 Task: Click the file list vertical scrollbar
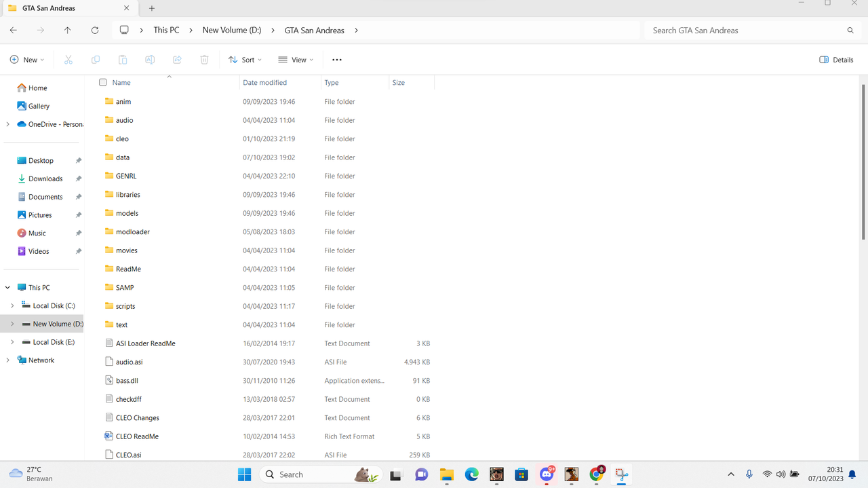863,162
